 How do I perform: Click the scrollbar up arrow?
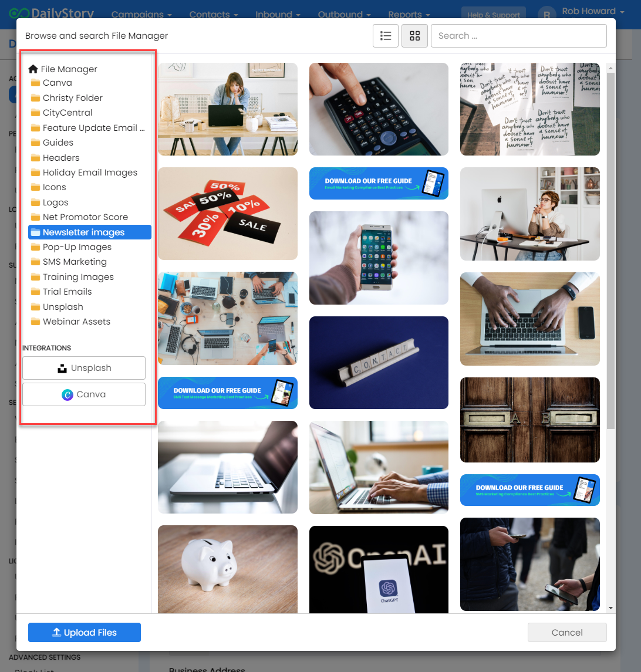point(610,69)
